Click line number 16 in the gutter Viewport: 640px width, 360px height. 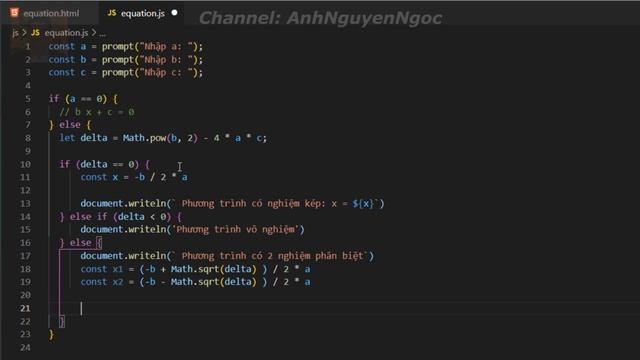point(25,242)
